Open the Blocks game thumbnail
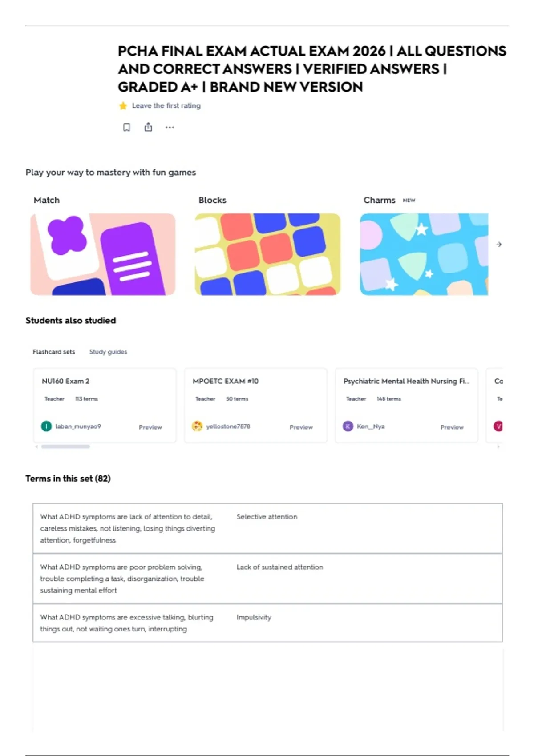 267,254
